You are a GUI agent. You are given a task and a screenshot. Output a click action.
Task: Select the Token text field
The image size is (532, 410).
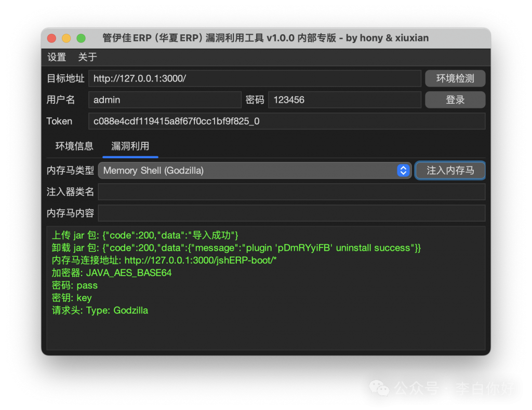[286, 121]
